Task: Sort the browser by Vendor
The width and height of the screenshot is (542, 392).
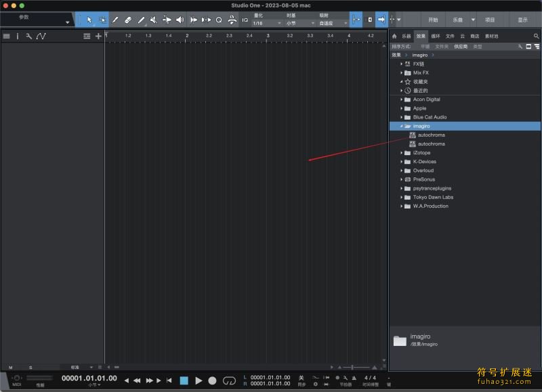Action: [461, 46]
